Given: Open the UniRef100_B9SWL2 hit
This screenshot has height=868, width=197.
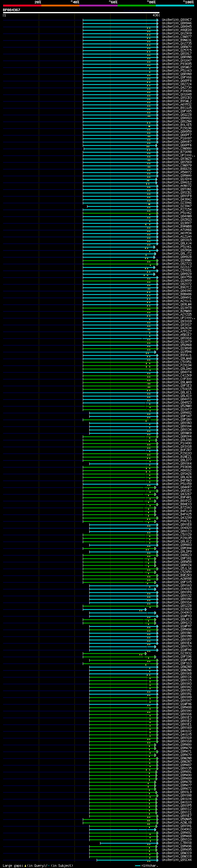Looking at the screenshot, I should point(177,101).
